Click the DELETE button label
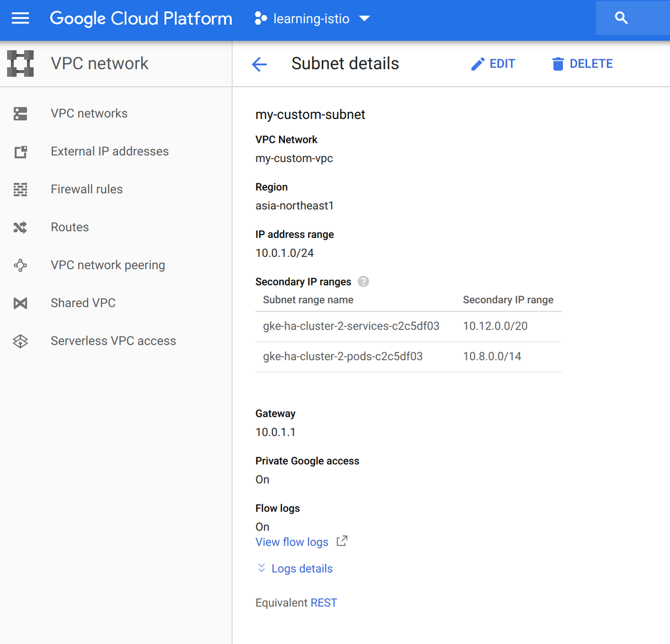This screenshot has height=644, width=670. pos(591,64)
